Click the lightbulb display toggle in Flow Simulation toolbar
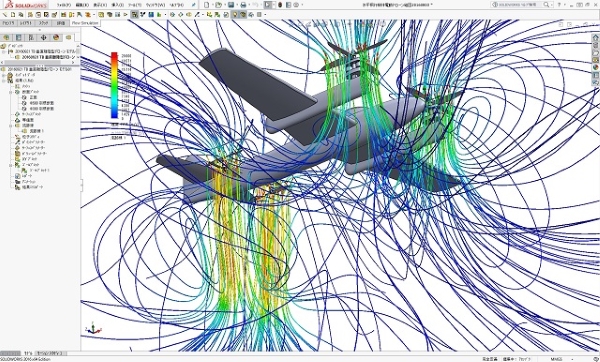The image size is (600, 362). tap(235, 15)
